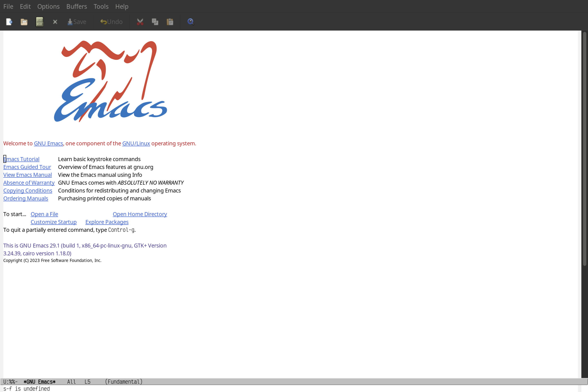Open the File menu
The height and width of the screenshot is (392, 588).
[8, 6]
